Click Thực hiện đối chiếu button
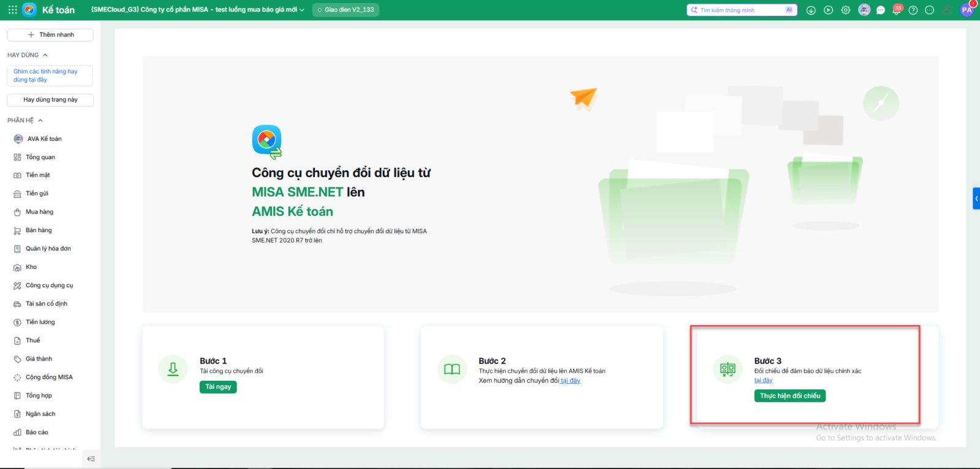Image resolution: width=980 pixels, height=469 pixels. click(x=790, y=396)
